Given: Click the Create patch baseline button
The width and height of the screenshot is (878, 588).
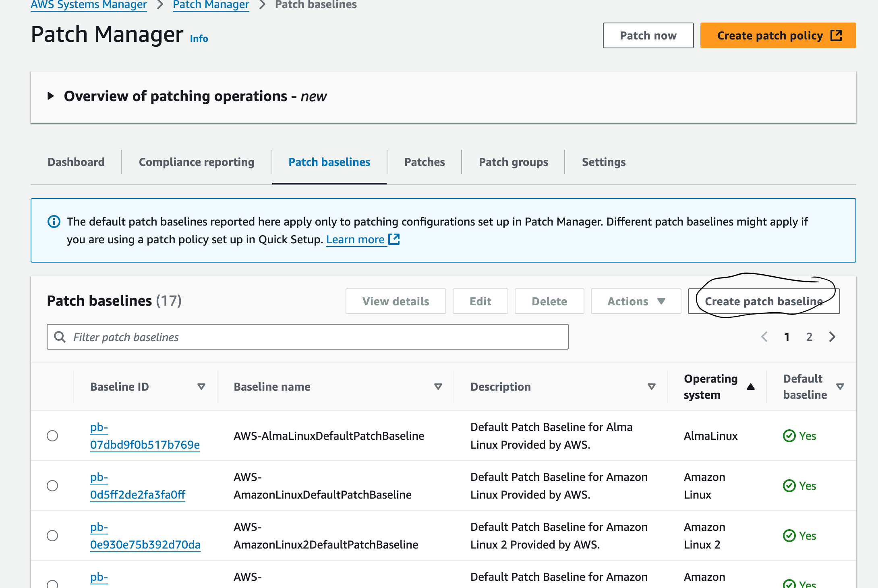Looking at the screenshot, I should pyautogui.click(x=763, y=301).
